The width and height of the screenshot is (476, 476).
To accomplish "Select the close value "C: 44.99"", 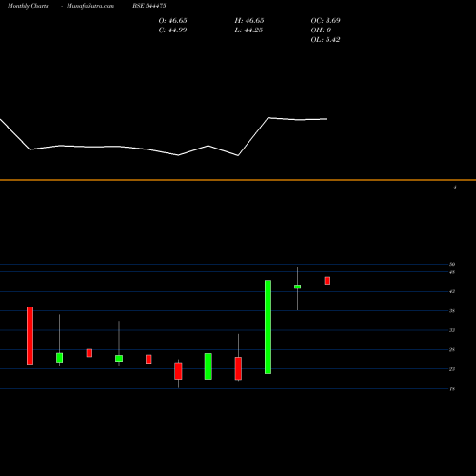I will (x=172, y=30).
